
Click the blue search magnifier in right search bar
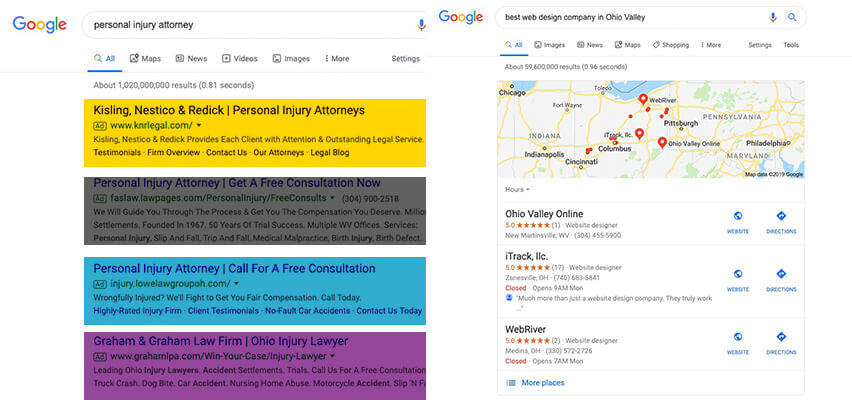click(792, 17)
